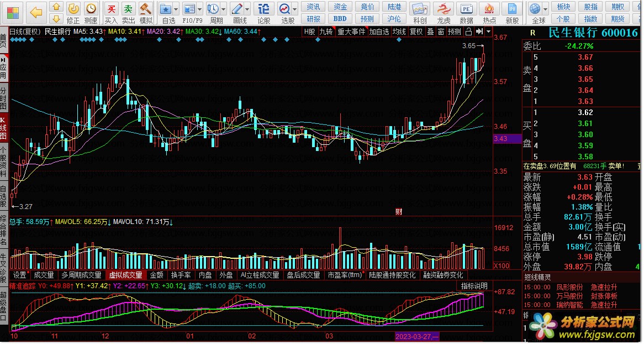Select the 多周期成交量 indicator tab

pos(81,275)
